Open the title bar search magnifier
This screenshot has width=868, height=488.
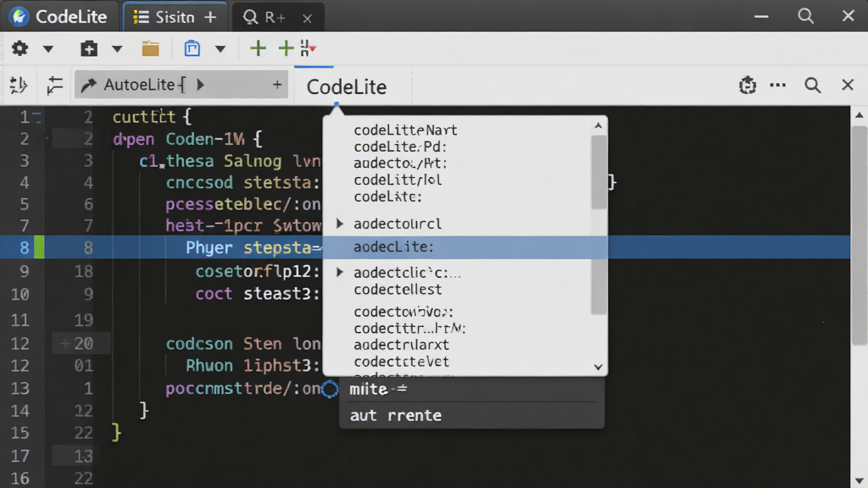pos(805,16)
